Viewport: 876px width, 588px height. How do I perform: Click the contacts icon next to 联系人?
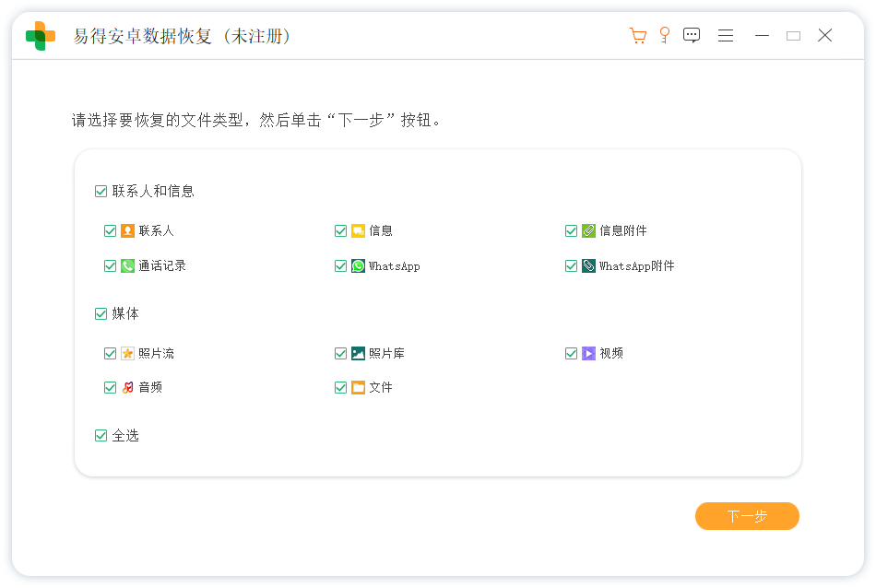click(126, 230)
